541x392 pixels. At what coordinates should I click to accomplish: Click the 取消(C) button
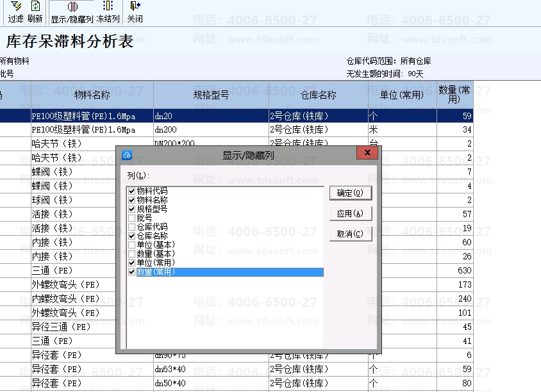[x=350, y=234]
